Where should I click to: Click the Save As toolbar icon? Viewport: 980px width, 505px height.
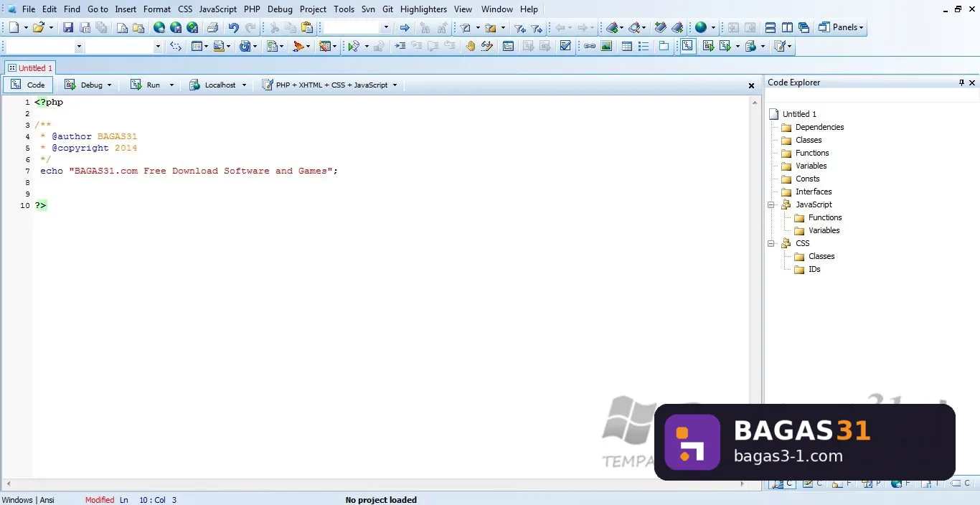coord(85,28)
